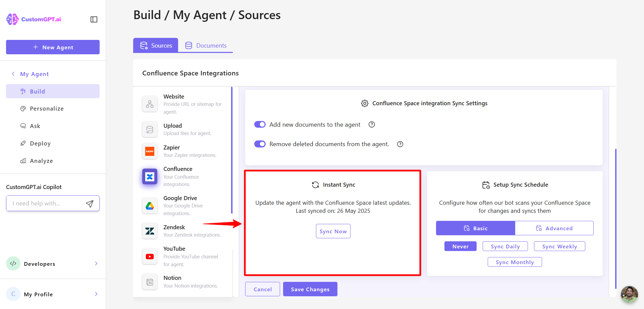The height and width of the screenshot is (309, 644).
Task: Click the Upload source icon
Action: click(x=150, y=129)
